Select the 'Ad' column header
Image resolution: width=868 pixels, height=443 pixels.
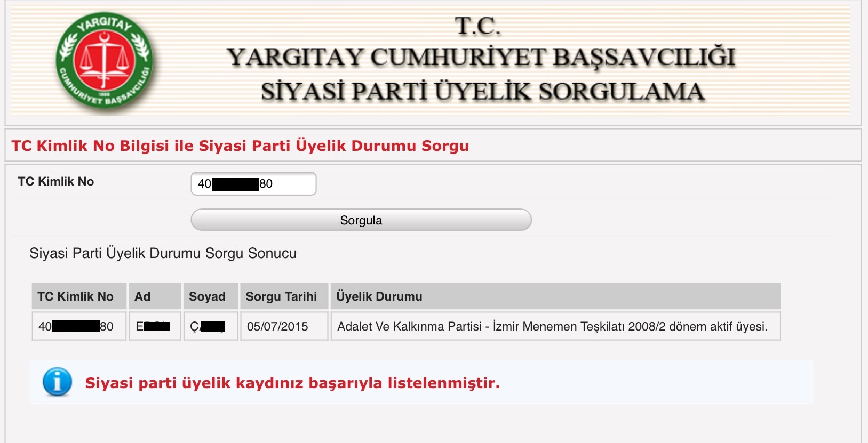click(155, 296)
